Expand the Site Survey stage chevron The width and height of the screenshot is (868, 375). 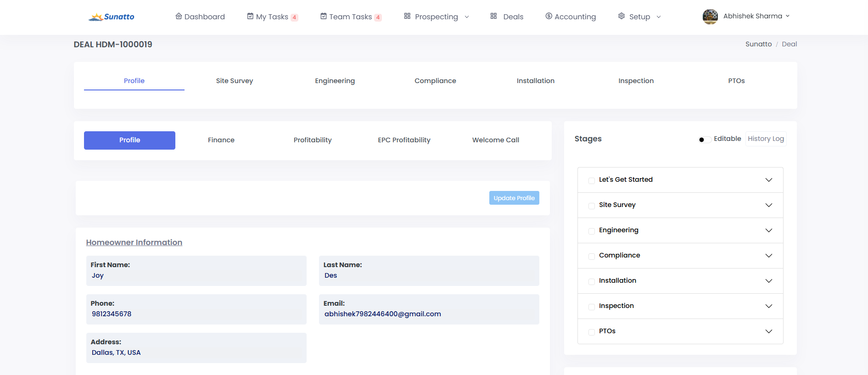[769, 205]
